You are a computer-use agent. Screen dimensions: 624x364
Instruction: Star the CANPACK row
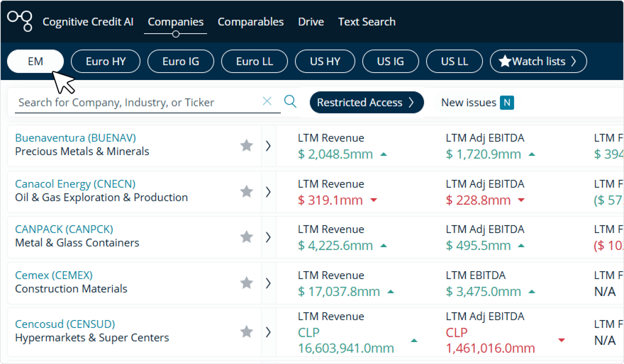click(247, 237)
